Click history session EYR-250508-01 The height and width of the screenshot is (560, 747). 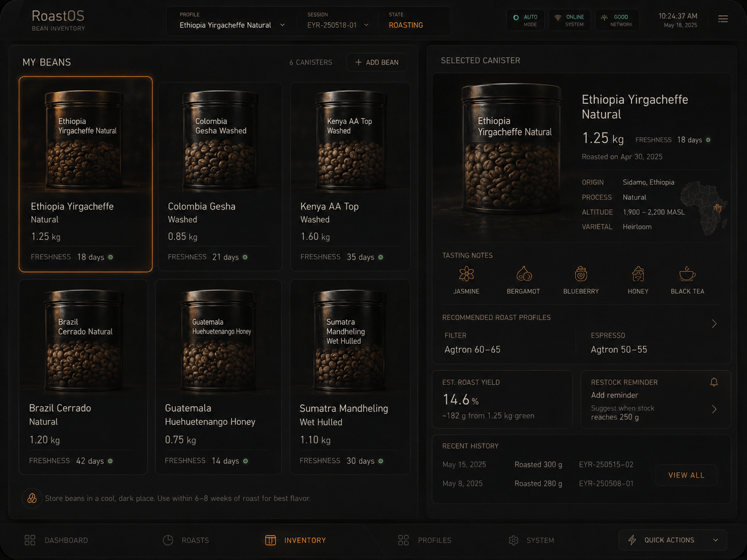(606, 484)
